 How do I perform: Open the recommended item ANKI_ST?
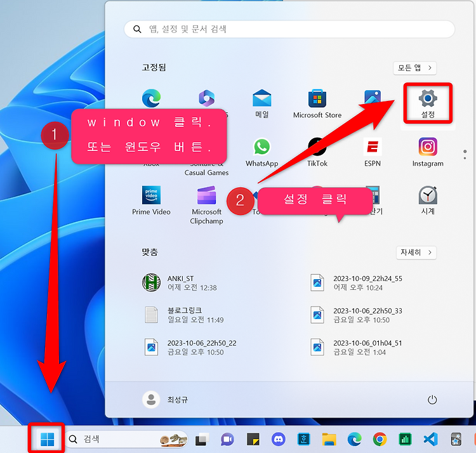pyautogui.click(x=180, y=283)
